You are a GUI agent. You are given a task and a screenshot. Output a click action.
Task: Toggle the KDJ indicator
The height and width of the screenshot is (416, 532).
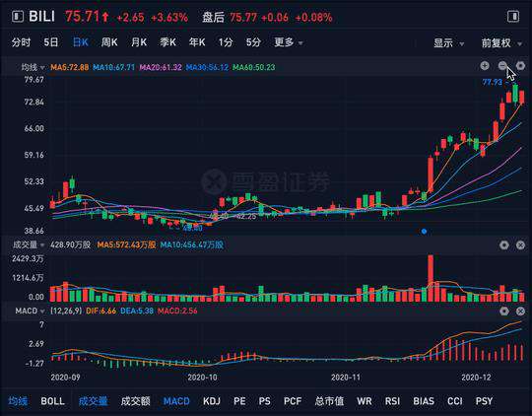point(212,401)
